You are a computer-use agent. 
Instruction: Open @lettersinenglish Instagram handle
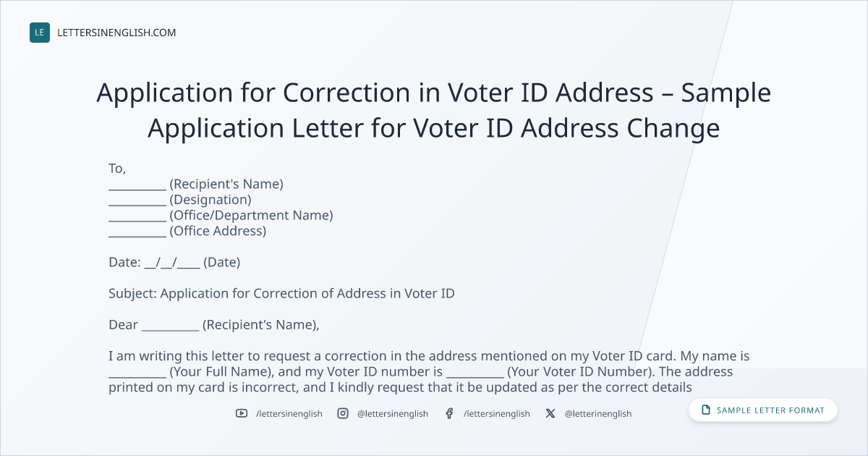(393, 413)
